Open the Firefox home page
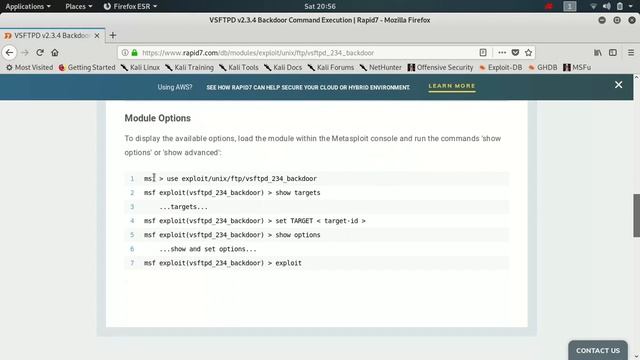Viewport: 640px width, 360px height. pyautogui.click(x=55, y=53)
